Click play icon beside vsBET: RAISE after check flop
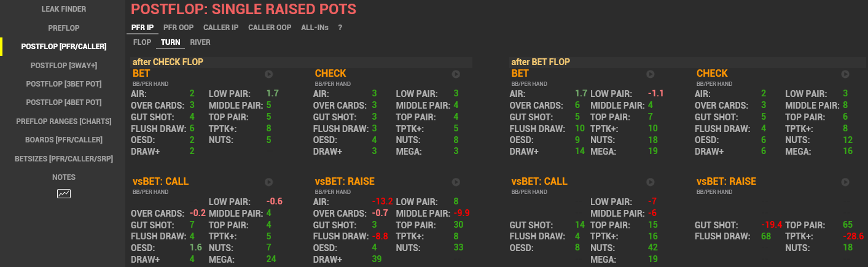Viewport: 868px width, 267px height. coord(456,182)
